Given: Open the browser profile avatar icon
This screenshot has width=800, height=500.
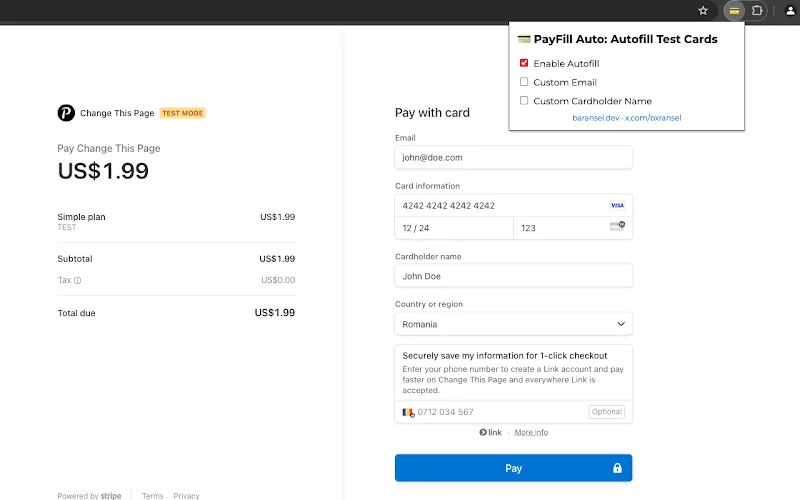Looking at the screenshot, I should [x=790, y=11].
